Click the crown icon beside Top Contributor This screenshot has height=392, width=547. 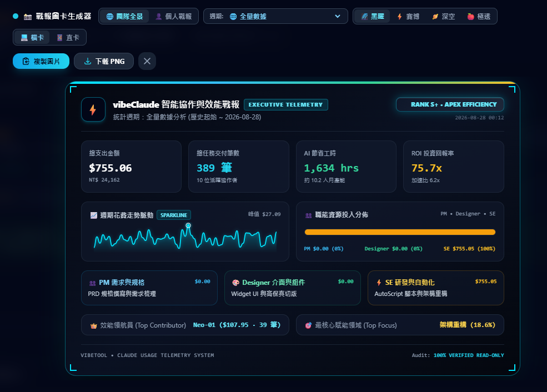93,326
